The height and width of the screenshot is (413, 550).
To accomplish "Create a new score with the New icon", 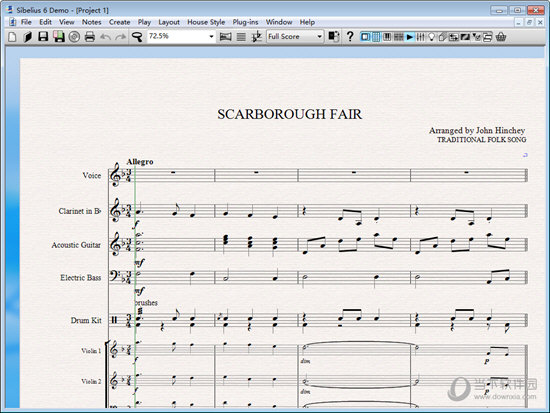I will pyautogui.click(x=12, y=36).
